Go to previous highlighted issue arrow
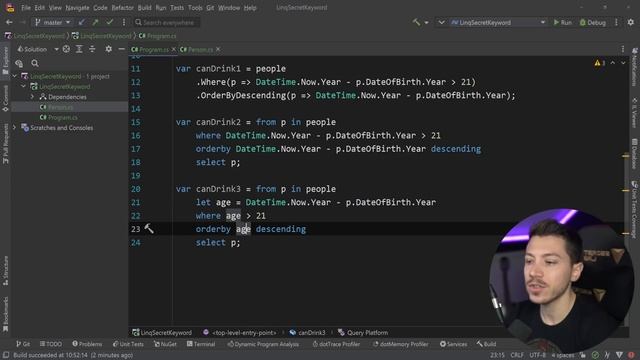 pos(613,63)
